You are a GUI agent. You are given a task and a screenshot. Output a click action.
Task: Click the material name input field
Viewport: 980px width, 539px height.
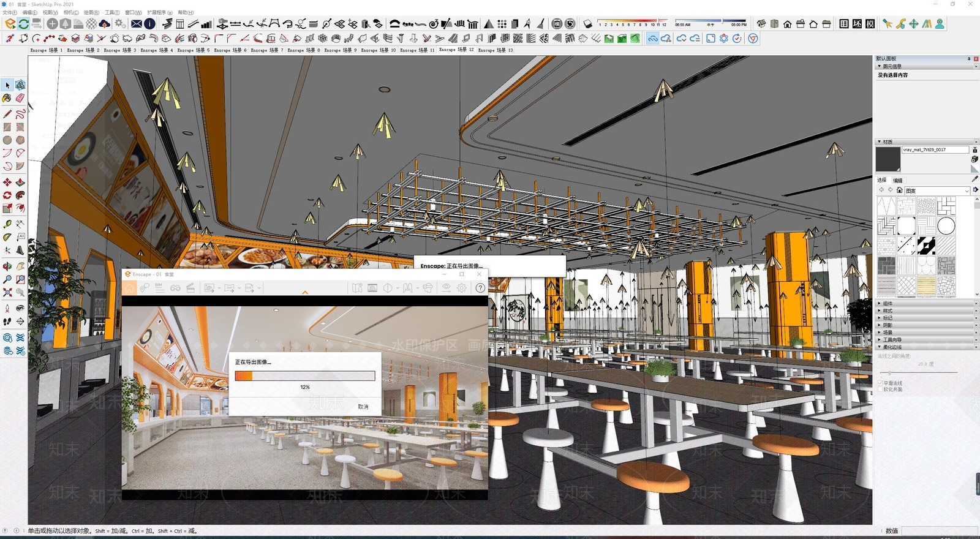935,149
